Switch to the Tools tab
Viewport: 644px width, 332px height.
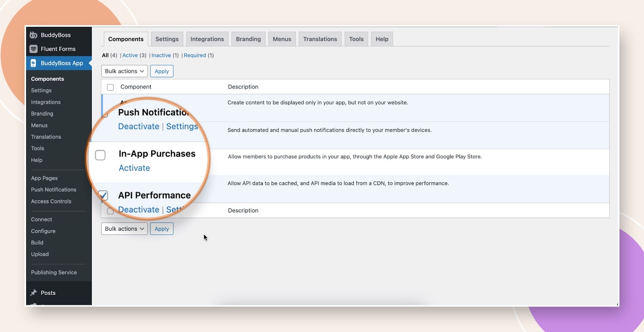pyautogui.click(x=356, y=39)
